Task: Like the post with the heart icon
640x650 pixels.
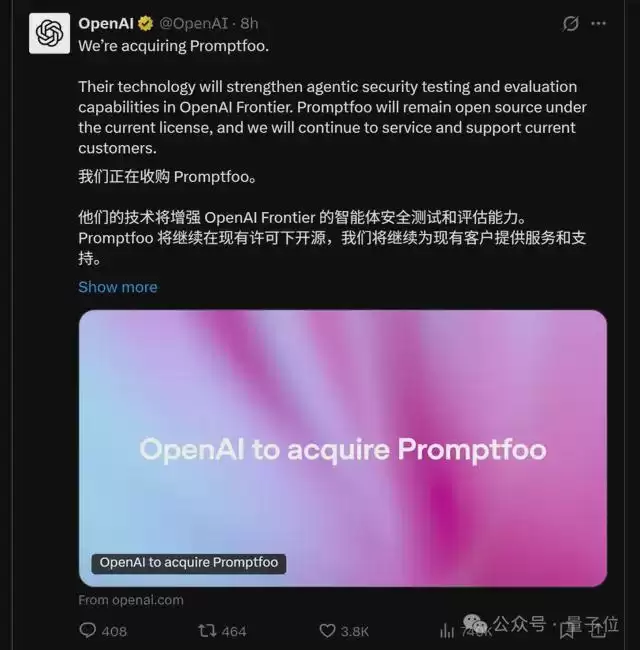Action: point(327,631)
